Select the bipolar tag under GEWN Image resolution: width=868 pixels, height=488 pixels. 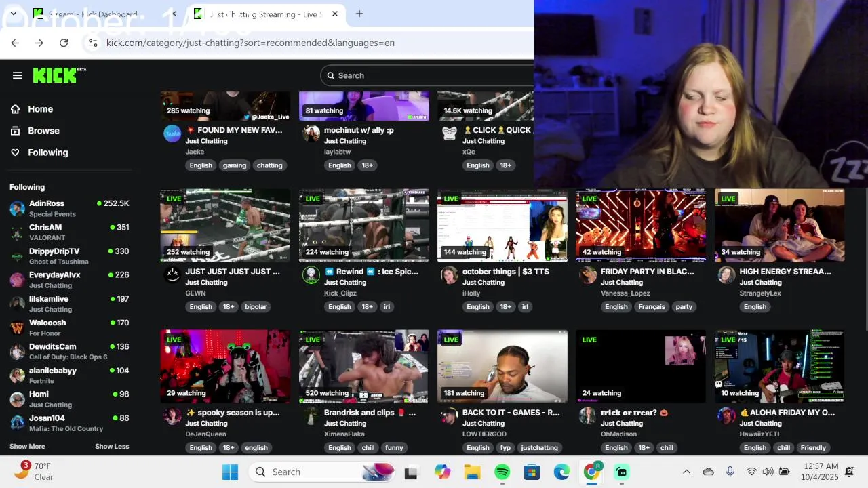click(x=256, y=306)
